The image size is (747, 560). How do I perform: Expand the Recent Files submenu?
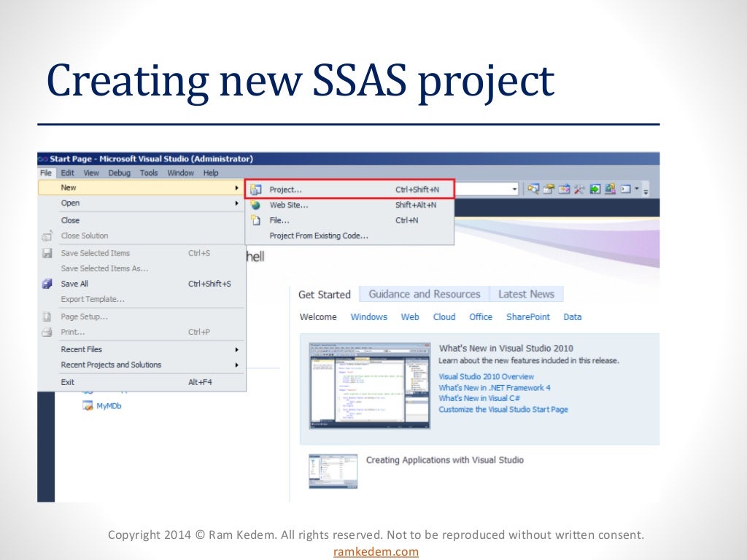(x=141, y=349)
